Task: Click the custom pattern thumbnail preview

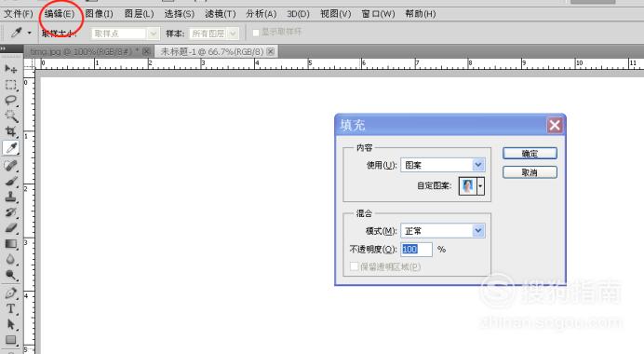Action: (x=467, y=186)
